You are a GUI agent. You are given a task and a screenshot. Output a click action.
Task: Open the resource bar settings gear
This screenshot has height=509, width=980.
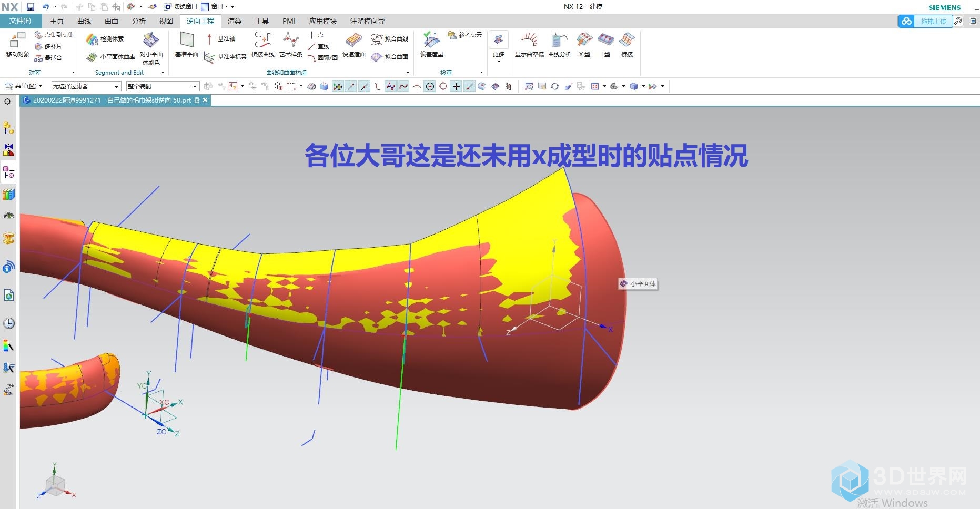7,101
